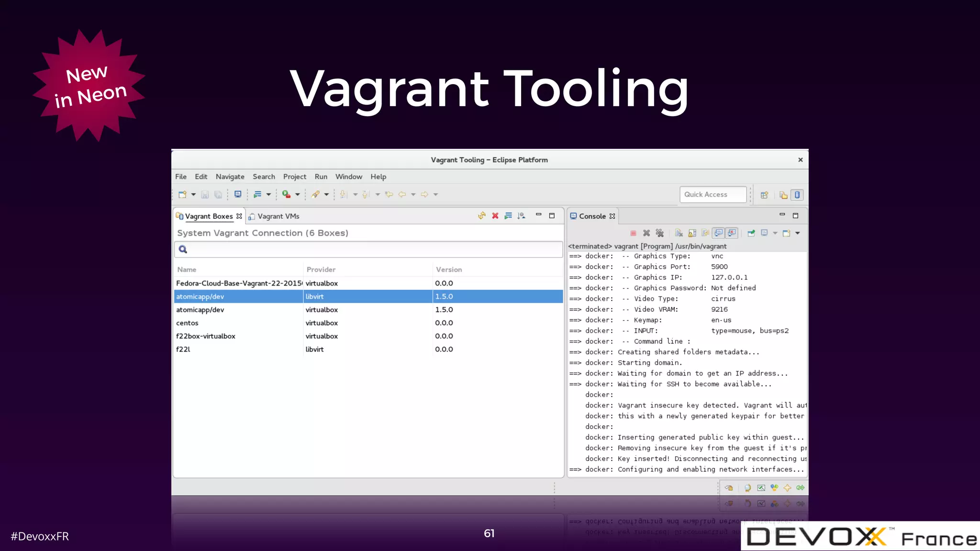
Task: Click the Last Edit Location icon
Action: click(389, 194)
